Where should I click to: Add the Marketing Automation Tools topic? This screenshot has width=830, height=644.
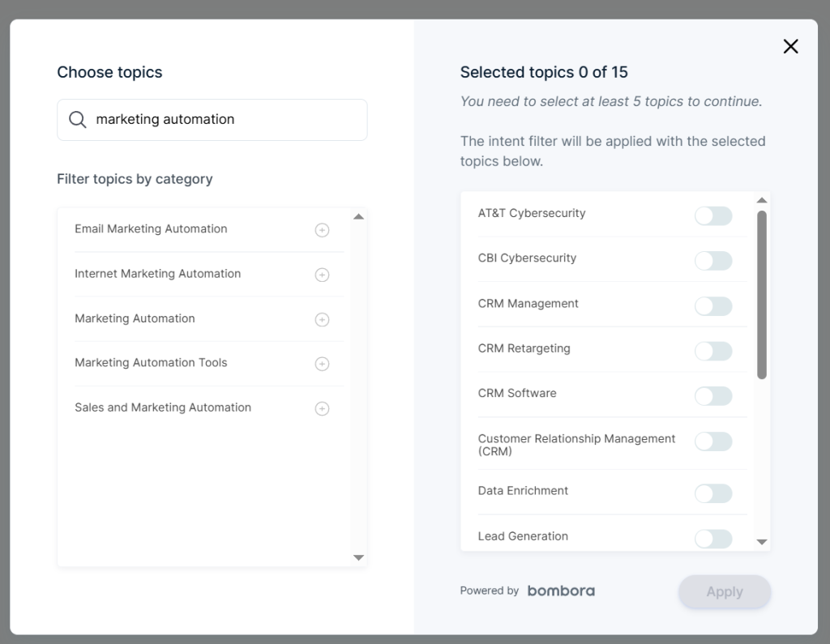pyautogui.click(x=322, y=364)
